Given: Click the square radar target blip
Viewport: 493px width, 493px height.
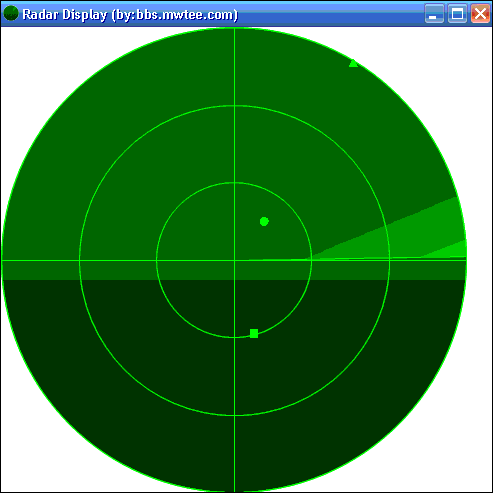Looking at the screenshot, I should [254, 333].
